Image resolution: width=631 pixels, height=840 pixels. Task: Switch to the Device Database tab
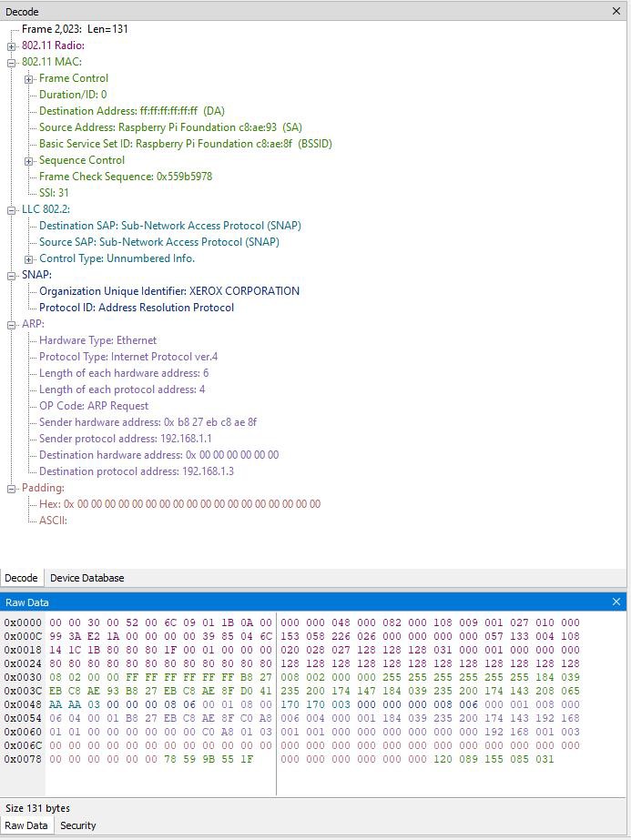(x=87, y=578)
